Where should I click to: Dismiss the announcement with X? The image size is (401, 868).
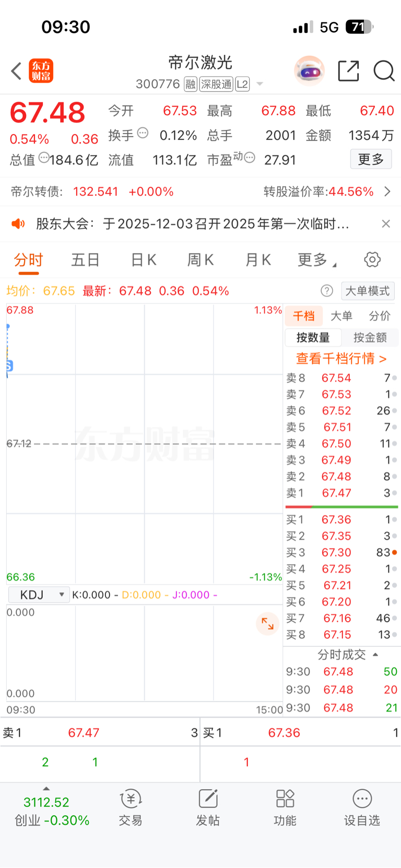click(386, 224)
